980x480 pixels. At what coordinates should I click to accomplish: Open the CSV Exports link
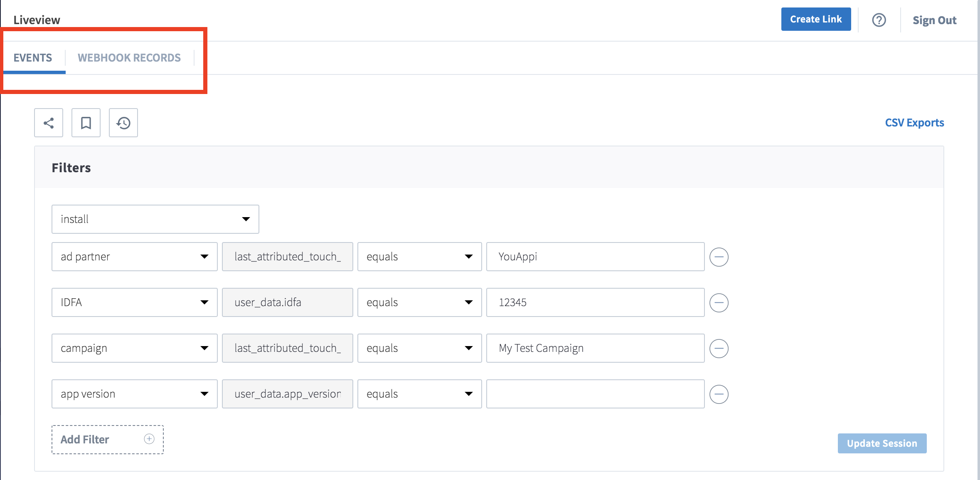[914, 123]
